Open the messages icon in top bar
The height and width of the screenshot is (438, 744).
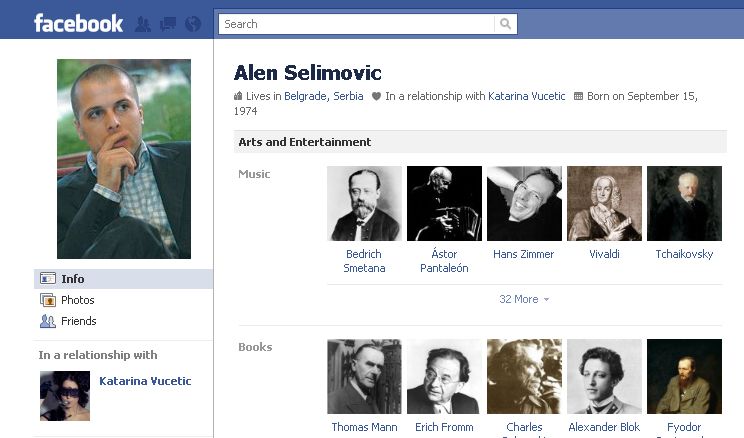point(167,24)
